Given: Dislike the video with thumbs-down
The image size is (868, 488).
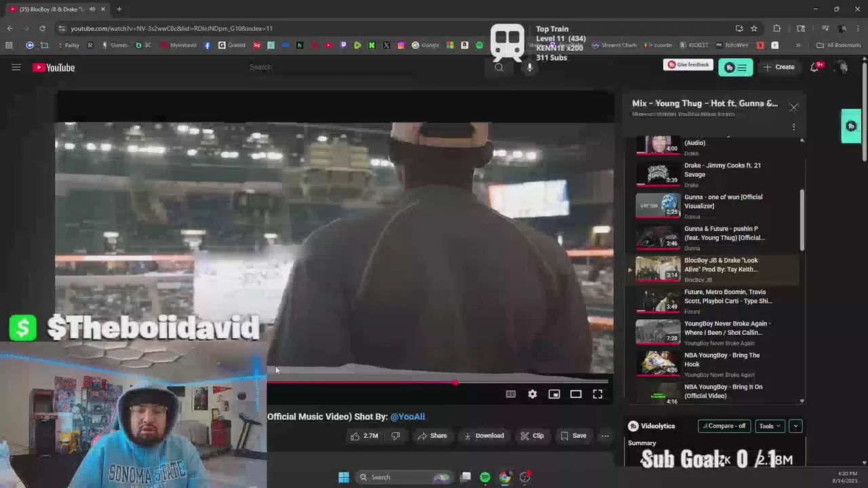Looking at the screenshot, I should (395, 436).
